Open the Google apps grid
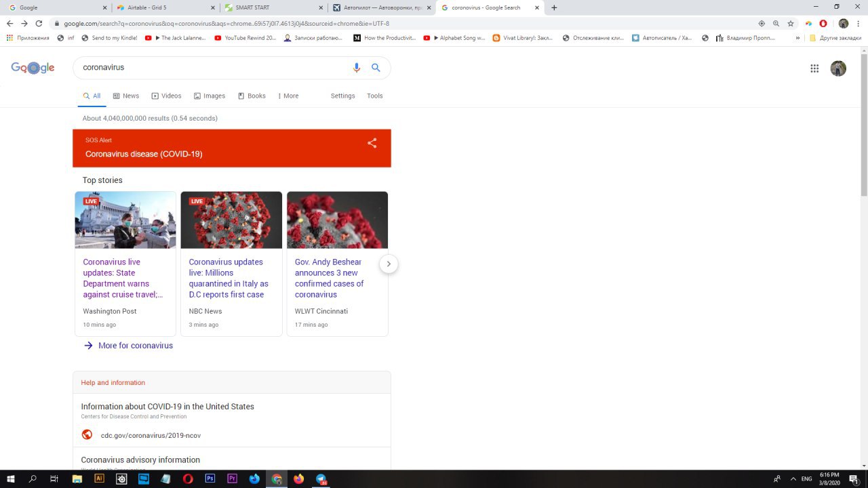The width and height of the screenshot is (868, 488). coord(814,68)
